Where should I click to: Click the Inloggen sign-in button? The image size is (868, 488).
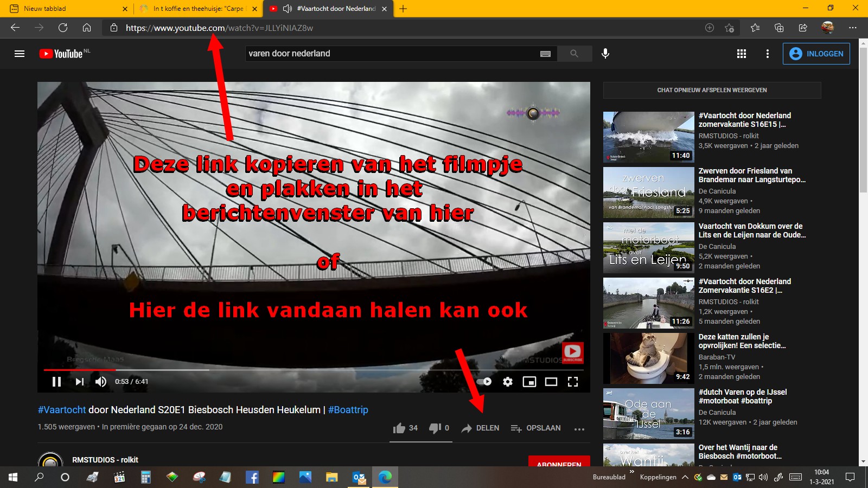[816, 54]
